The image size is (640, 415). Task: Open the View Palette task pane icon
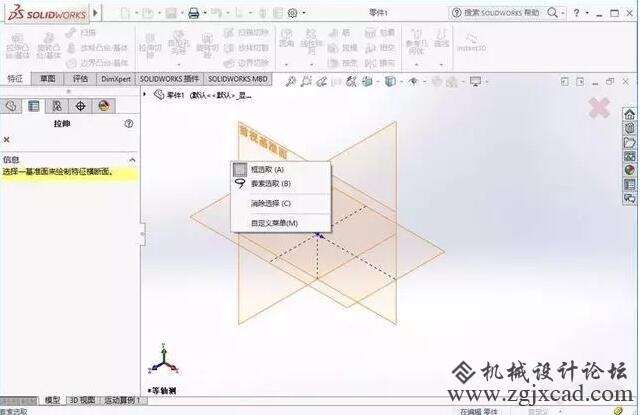click(x=629, y=156)
